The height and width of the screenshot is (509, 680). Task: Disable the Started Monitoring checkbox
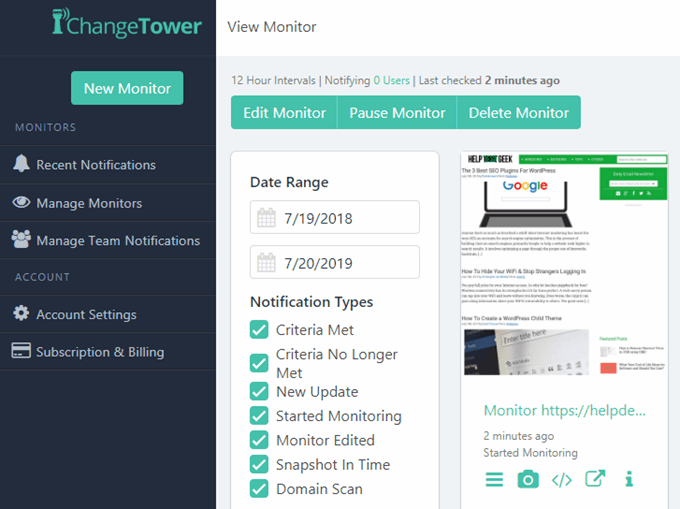[259, 415]
